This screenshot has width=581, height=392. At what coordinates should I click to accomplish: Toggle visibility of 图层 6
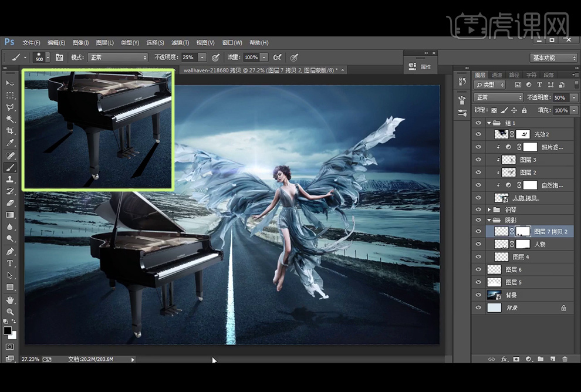478,269
